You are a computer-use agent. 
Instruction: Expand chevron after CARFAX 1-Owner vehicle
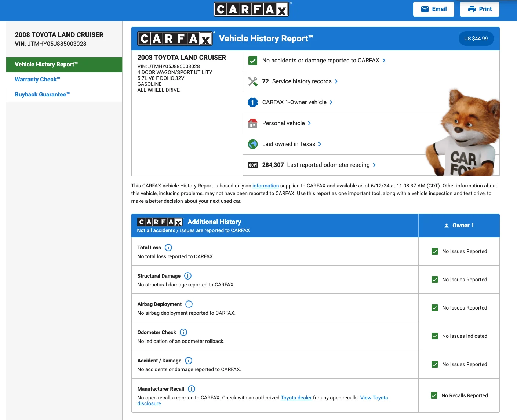click(x=331, y=102)
